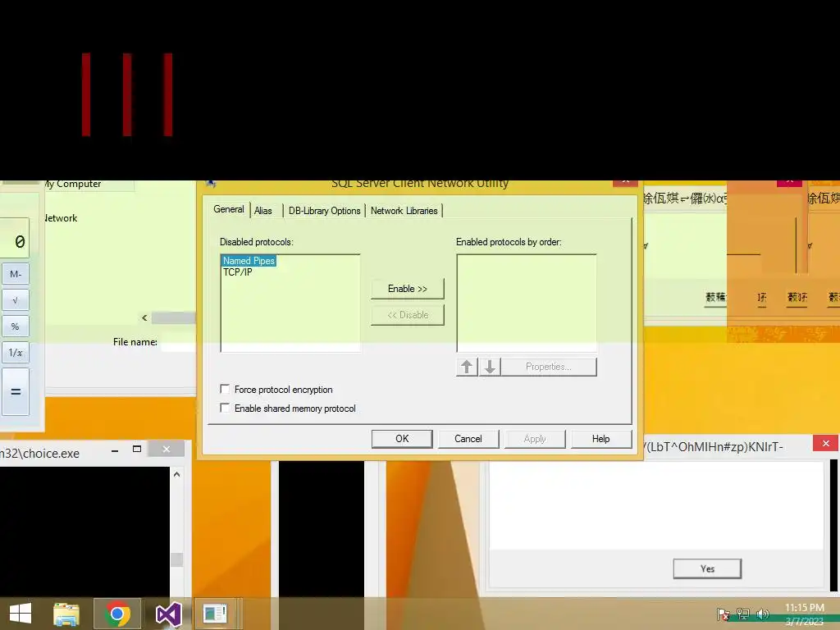Click the scroll up arrow in choice.exe window
The height and width of the screenshot is (630, 840).
pyautogui.click(x=177, y=474)
